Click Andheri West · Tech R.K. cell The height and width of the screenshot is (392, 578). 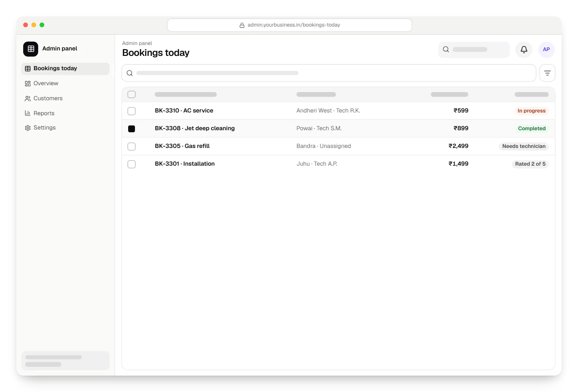tap(328, 111)
